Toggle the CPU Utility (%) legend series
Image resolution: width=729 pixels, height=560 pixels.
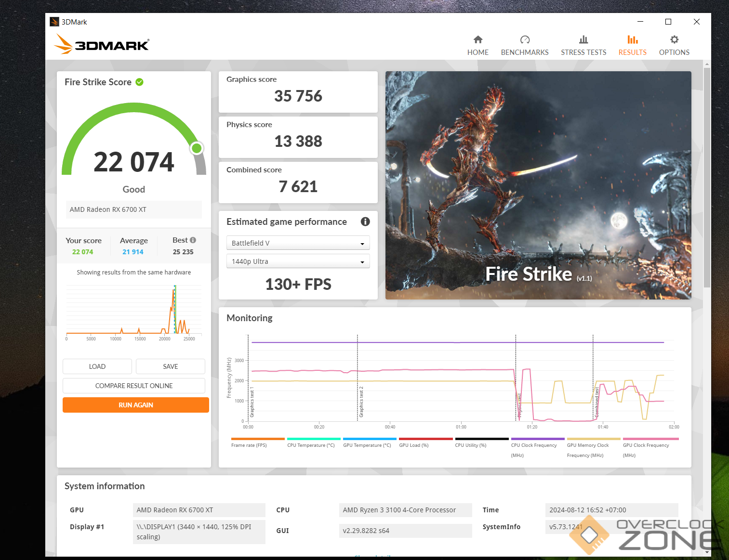coord(482,443)
